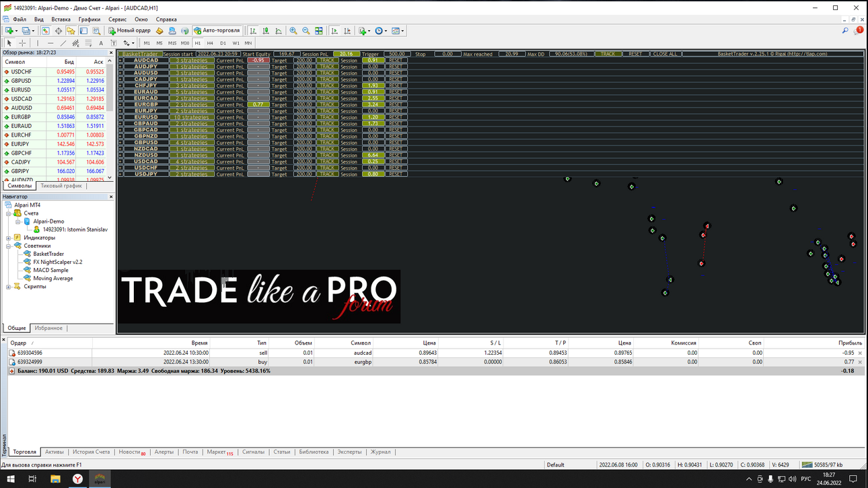Toggle the Navigator star-folder icon
The height and width of the screenshot is (488, 868).
coord(71,30)
